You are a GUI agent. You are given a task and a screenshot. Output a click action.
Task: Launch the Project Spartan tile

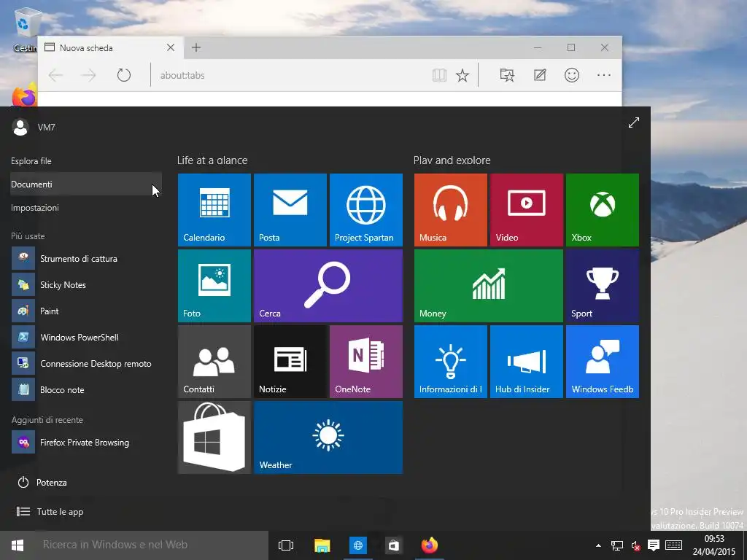pos(366,210)
